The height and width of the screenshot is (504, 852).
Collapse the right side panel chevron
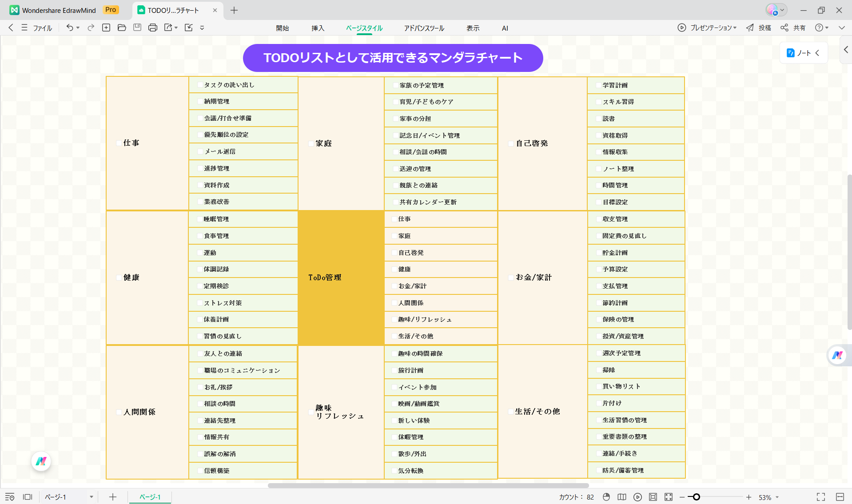click(x=845, y=50)
